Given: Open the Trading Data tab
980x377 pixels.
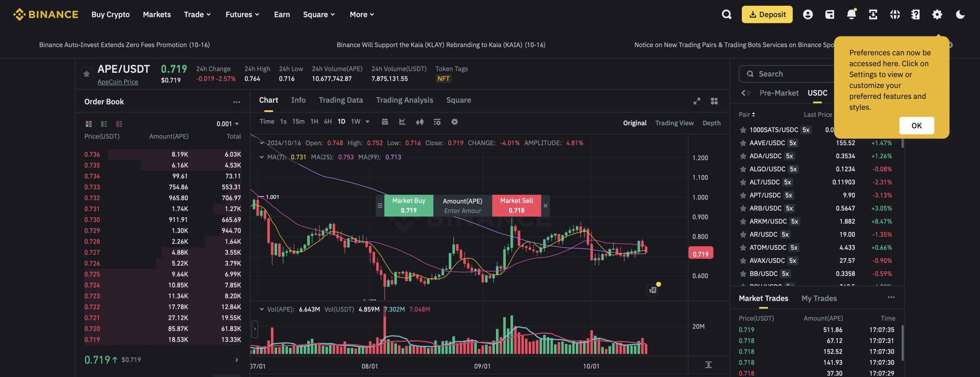Looking at the screenshot, I should point(341,100).
